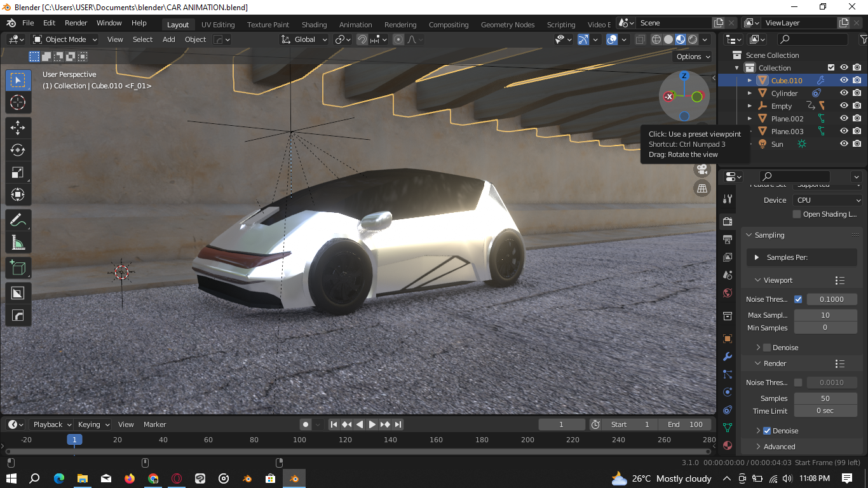The image size is (868, 488).
Task: Switch to Rendered viewport shading
Action: coord(693,39)
